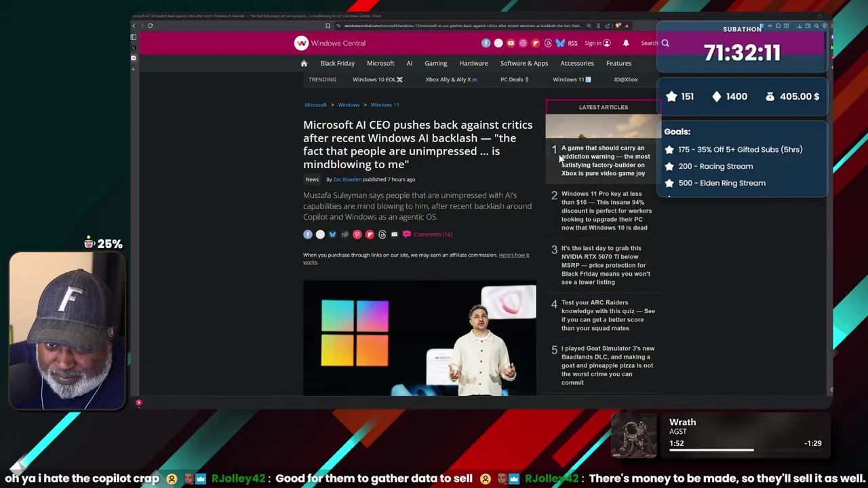Viewport: 868px width, 488px height.
Task: Open top sidebar panel icon in browser
Action: coord(134,37)
